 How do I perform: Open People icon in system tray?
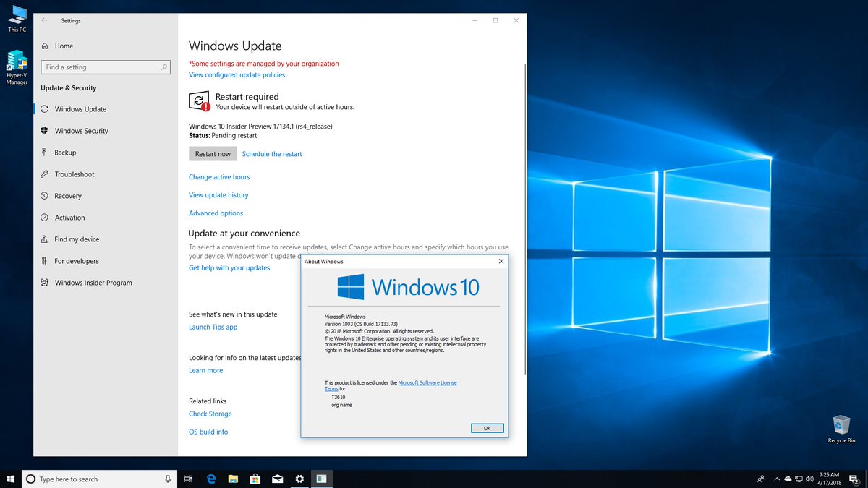pos(761,479)
